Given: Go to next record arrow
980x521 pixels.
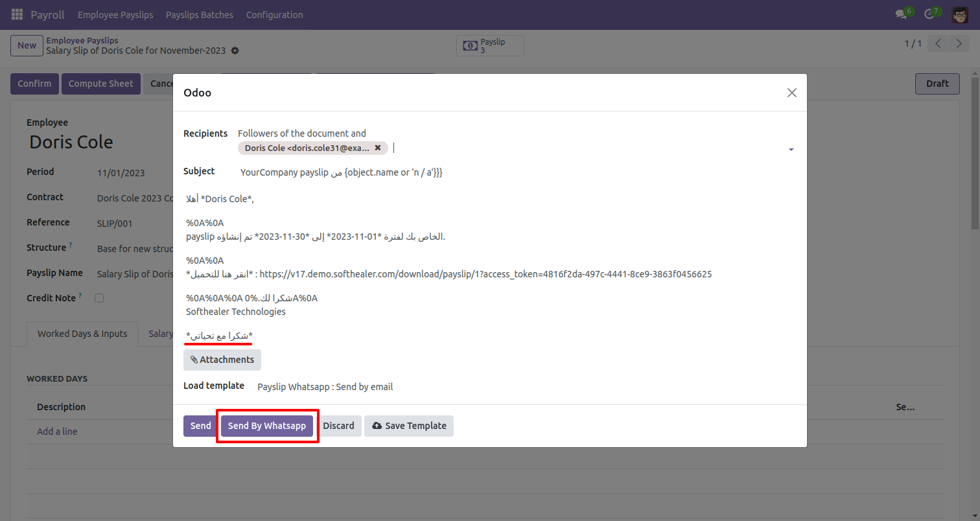Looking at the screenshot, I should pos(959,44).
